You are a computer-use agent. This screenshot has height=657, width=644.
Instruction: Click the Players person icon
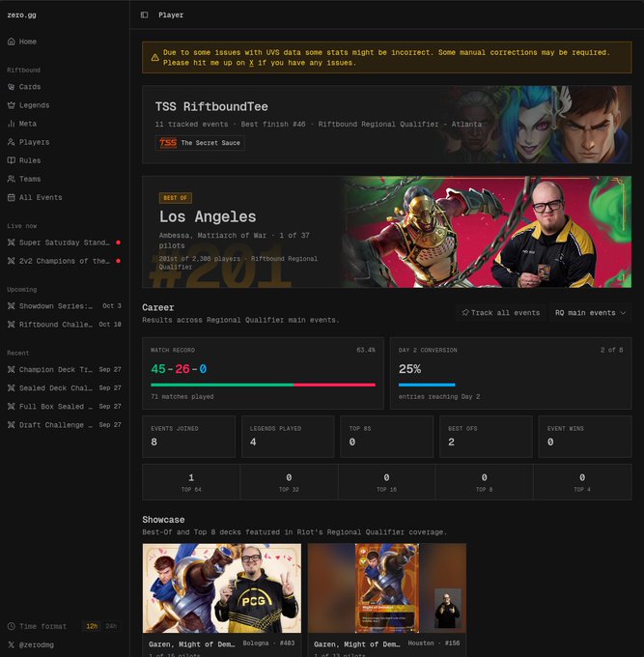12,142
